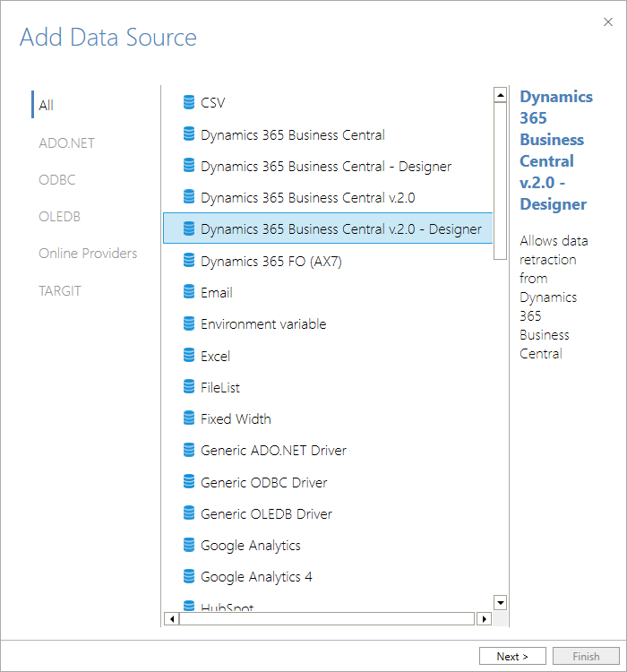Show the TARGIT data sources
The height and width of the screenshot is (672, 627).
pos(60,291)
